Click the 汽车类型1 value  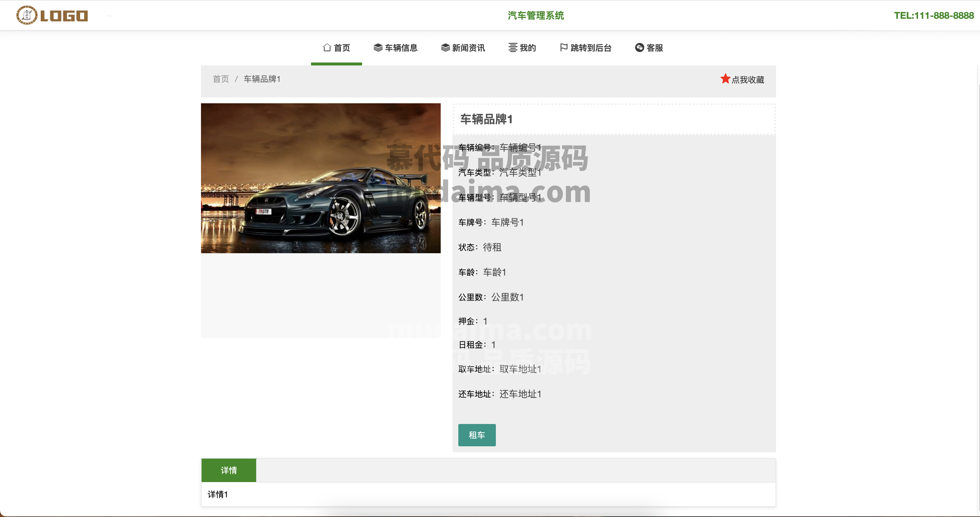click(x=520, y=172)
